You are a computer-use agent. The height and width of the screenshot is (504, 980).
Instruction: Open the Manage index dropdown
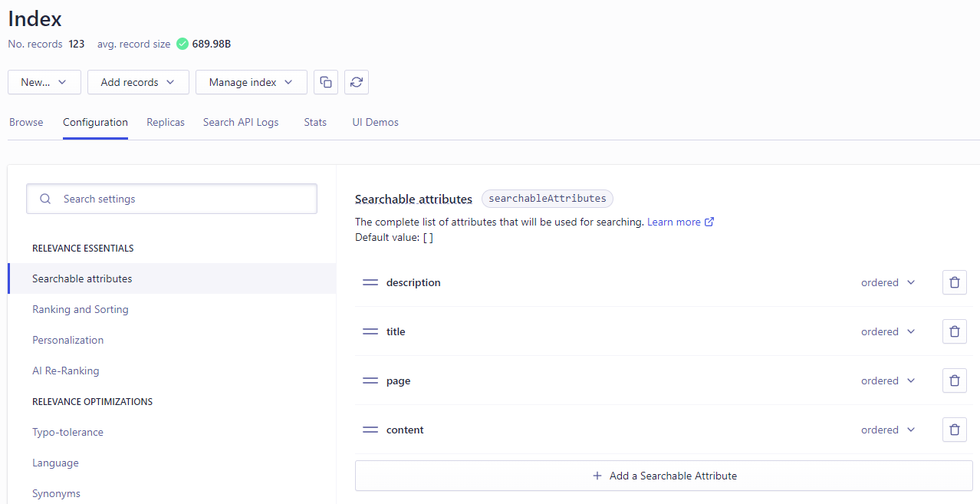[251, 82]
